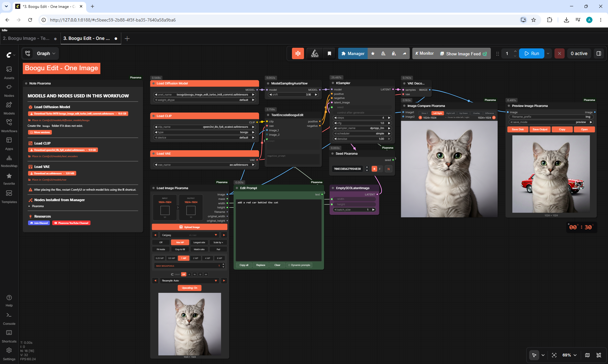
Task: Open the Manager button
Action: (x=353, y=53)
